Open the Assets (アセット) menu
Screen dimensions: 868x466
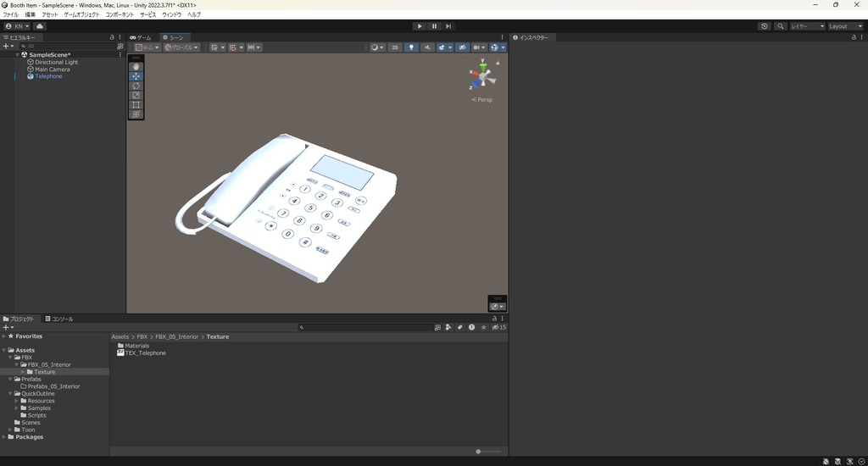[x=50, y=14]
